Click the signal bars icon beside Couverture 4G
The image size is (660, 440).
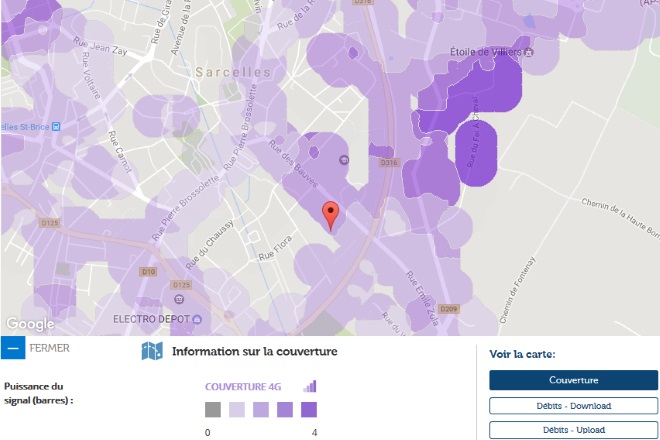click(309, 386)
